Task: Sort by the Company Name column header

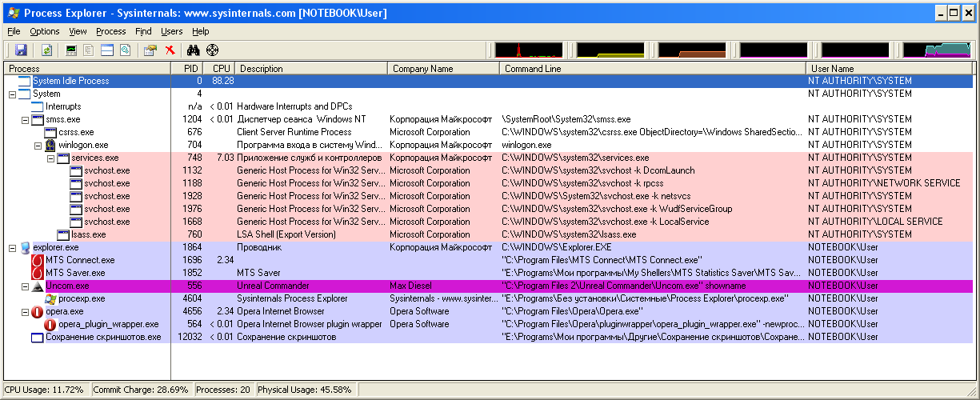Action: pyautogui.click(x=422, y=69)
